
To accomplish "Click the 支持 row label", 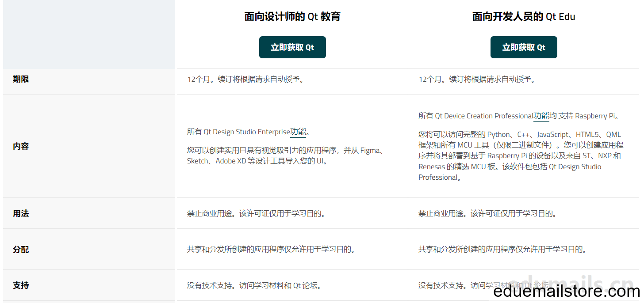I will pyautogui.click(x=21, y=285).
